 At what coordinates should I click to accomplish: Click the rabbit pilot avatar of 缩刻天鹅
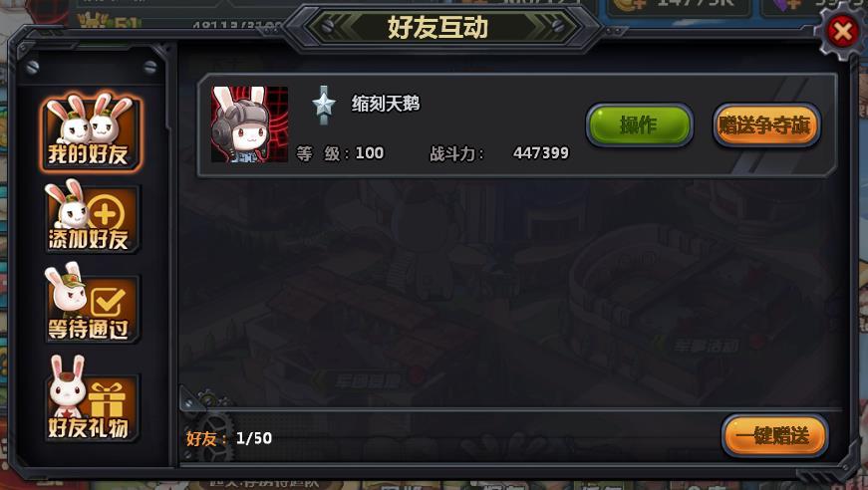[250, 124]
